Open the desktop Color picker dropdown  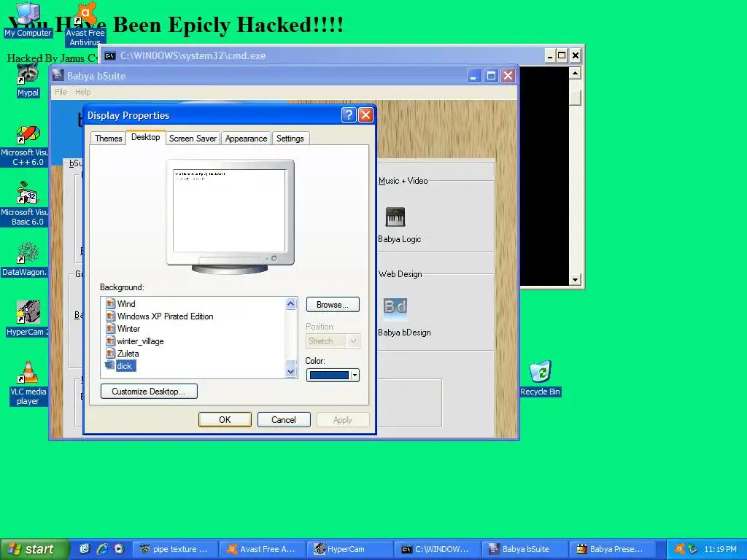333,376
